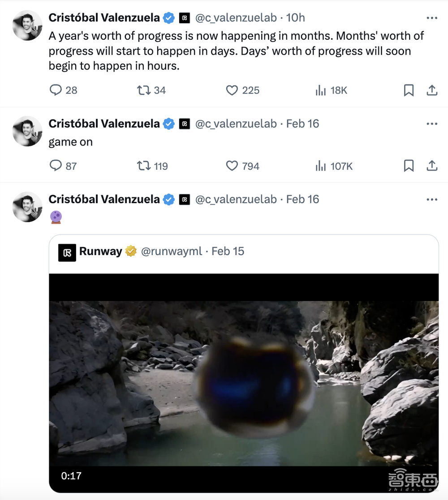This screenshot has width=448, height=500.
Task: Open @c_valenzuelab handle on the first tweet
Action: point(236,18)
